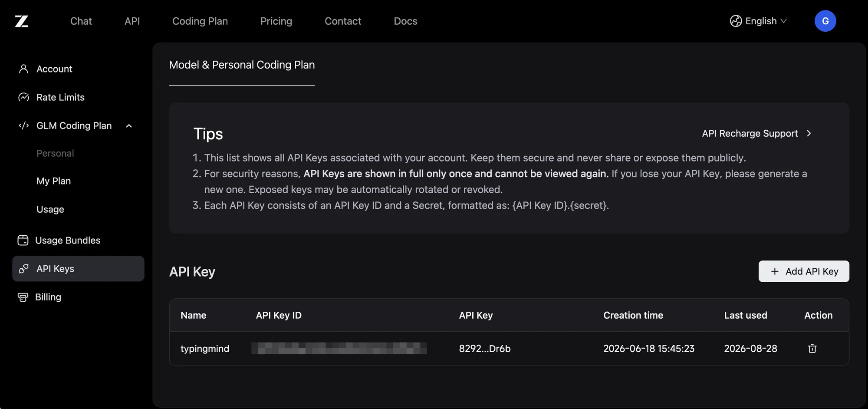Screen dimensions: 868x409
Task: Click the Name column header
Action: tap(194, 315)
